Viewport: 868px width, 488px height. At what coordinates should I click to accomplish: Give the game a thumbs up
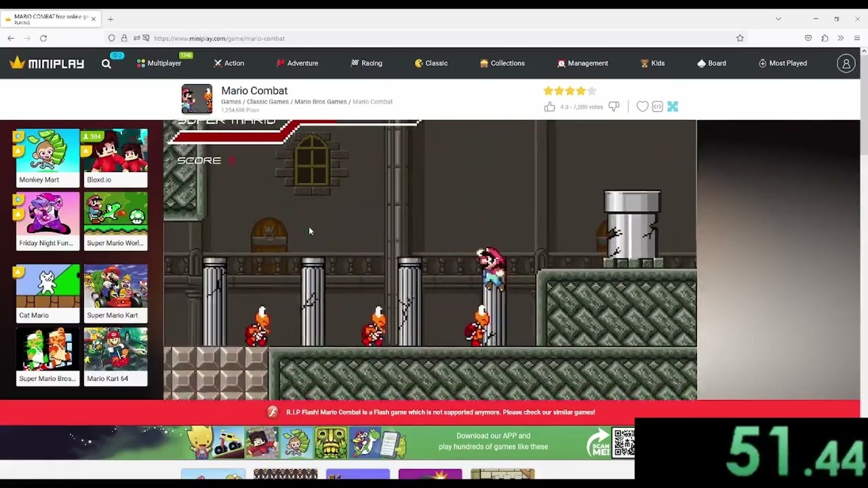(x=549, y=106)
